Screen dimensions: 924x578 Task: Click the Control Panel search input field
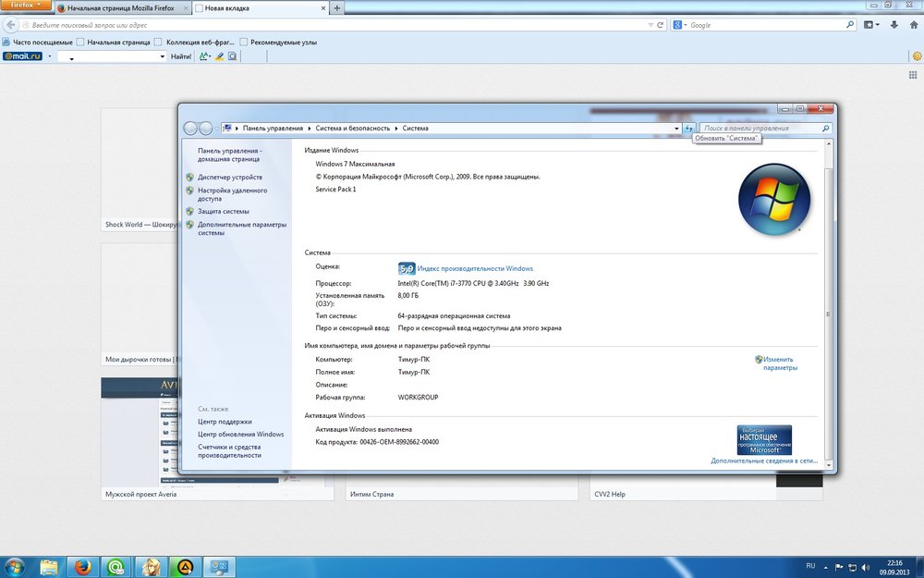760,129
